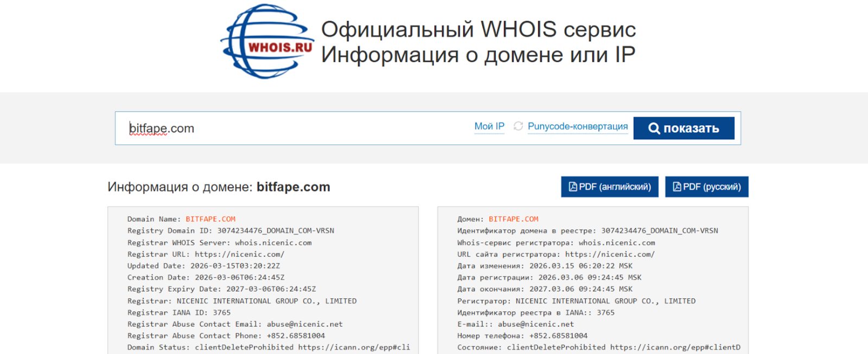
Task: Click the Registrar WHOIS Server: whois.nicenic.com line
Action: 220,243
